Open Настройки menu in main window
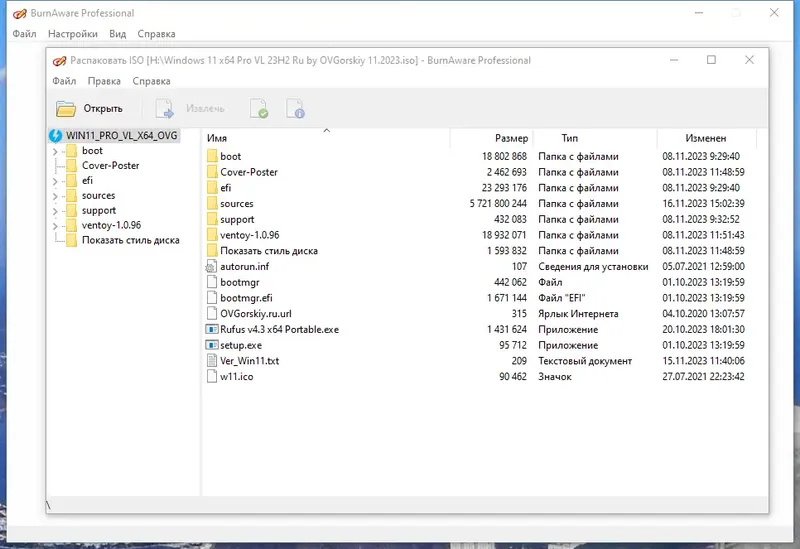 pyautogui.click(x=72, y=34)
